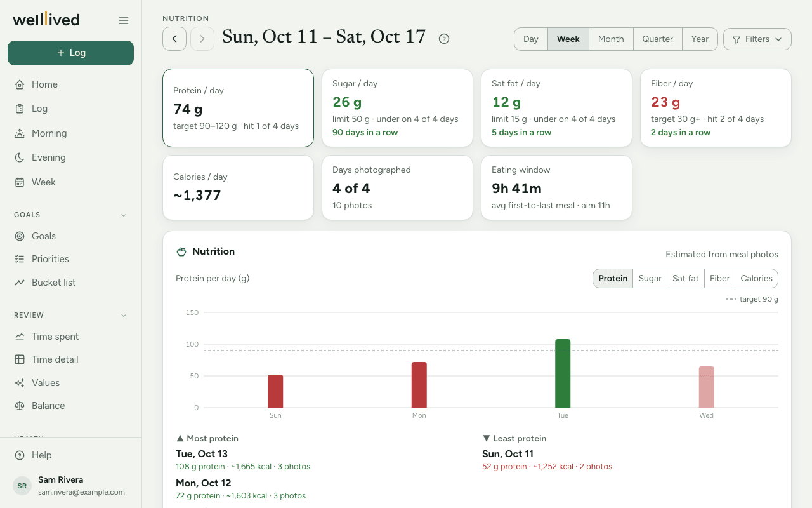Open the Balance page
Image resolution: width=812 pixels, height=508 pixels.
pyautogui.click(x=70, y=406)
